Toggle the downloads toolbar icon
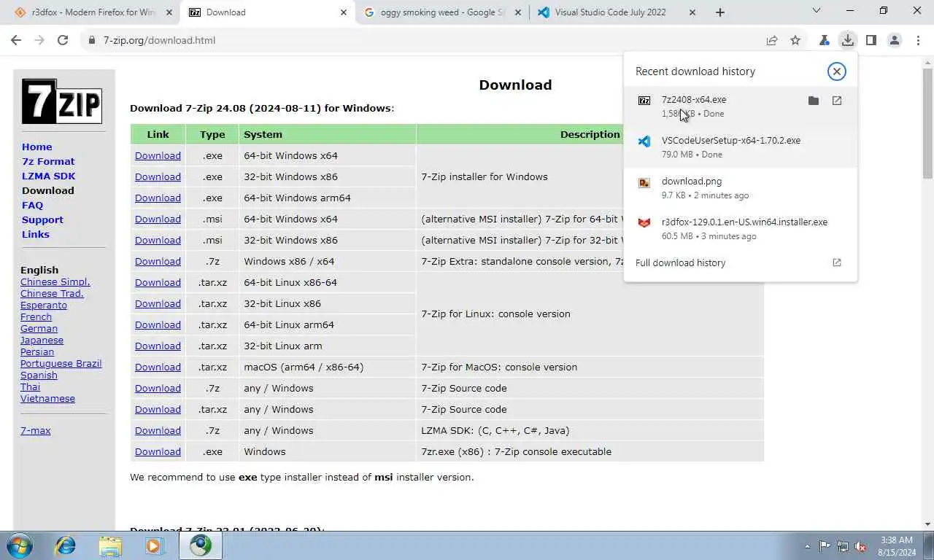 (x=847, y=40)
